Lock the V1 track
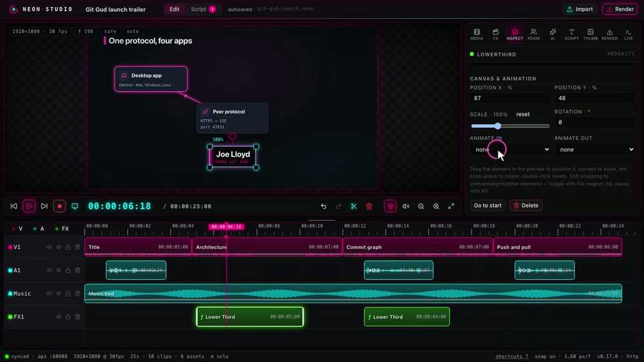Image resolution: width=644 pixels, height=362 pixels. pyautogui.click(x=68, y=247)
